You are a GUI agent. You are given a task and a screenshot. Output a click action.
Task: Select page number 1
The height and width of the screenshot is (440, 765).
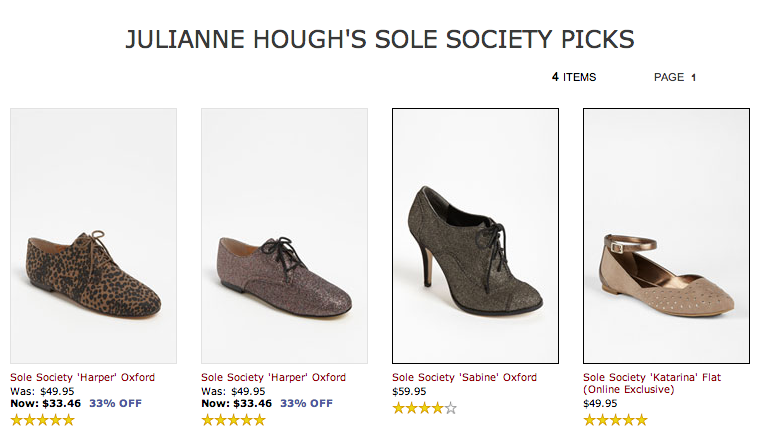(x=693, y=77)
